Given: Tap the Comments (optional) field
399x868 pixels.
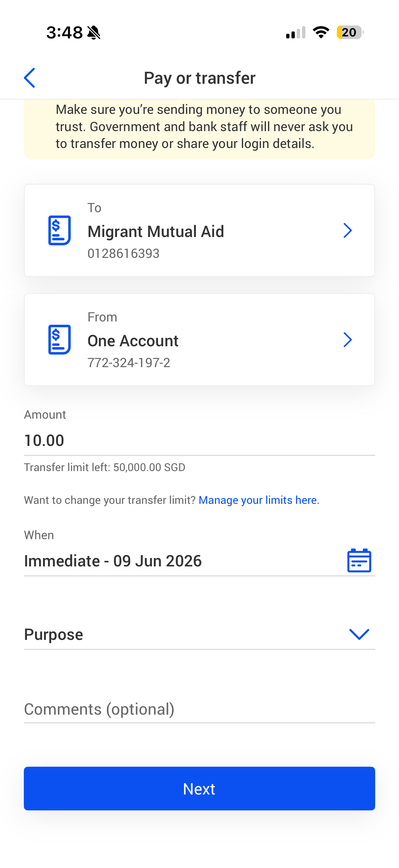Looking at the screenshot, I should click(199, 709).
